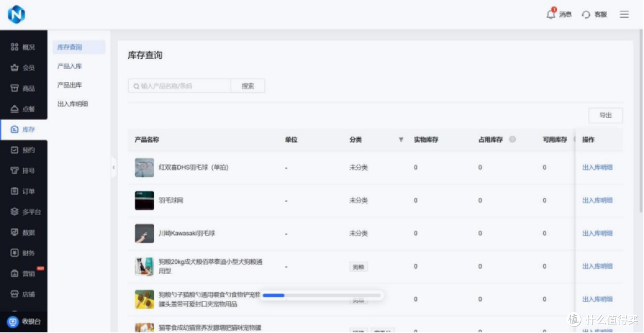The height and width of the screenshot is (333, 644).
Task: Click the 狗粮20kg成犬粮 product thumbnail
Action: click(144, 266)
